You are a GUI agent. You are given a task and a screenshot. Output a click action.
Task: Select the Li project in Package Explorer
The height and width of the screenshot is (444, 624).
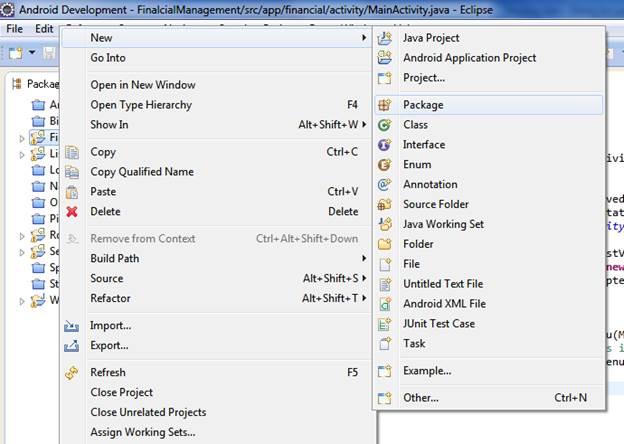click(44, 154)
